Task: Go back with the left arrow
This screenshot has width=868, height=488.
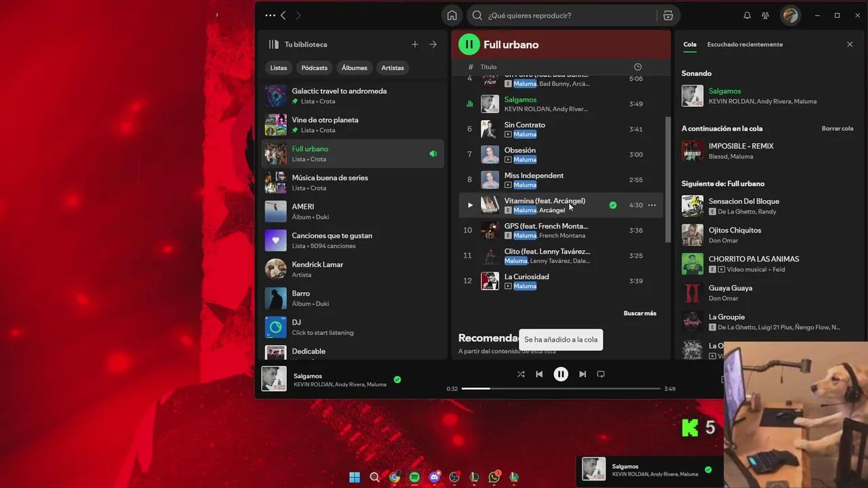Action: (x=283, y=16)
